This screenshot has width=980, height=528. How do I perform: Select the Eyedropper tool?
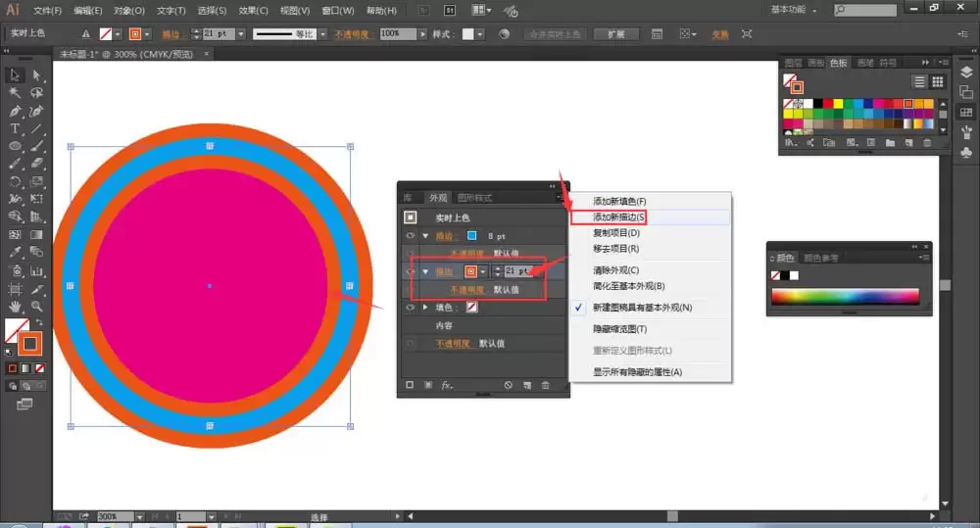click(x=15, y=253)
